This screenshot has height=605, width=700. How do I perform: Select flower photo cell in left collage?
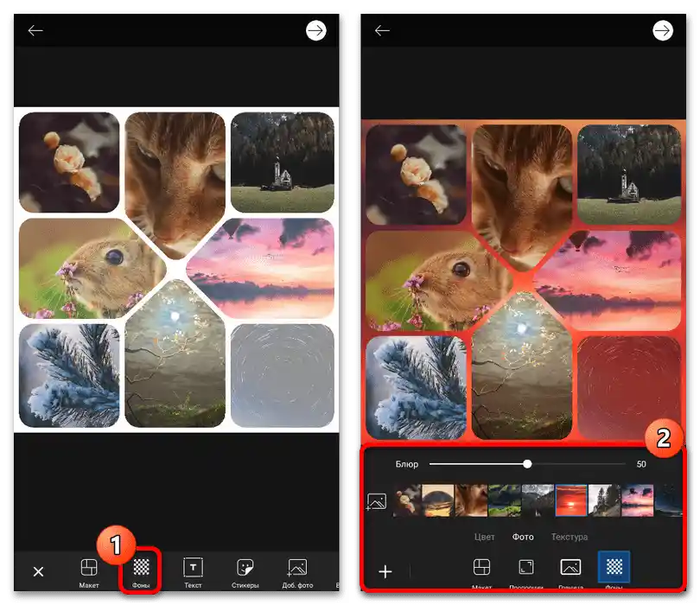[69, 162]
